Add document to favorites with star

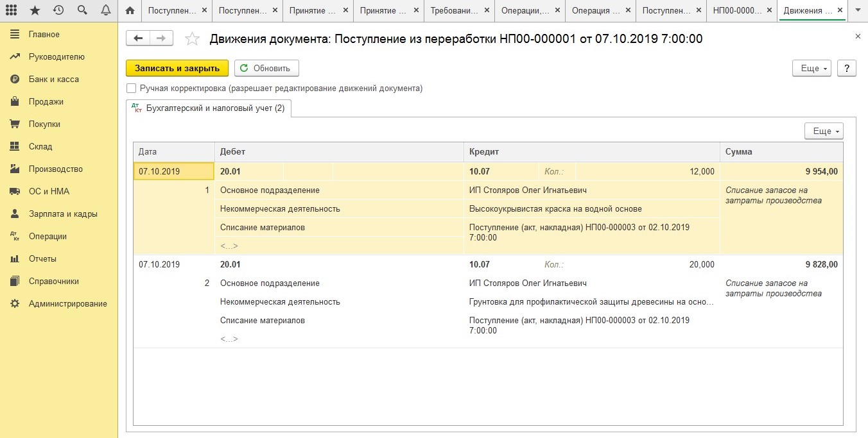coord(192,39)
